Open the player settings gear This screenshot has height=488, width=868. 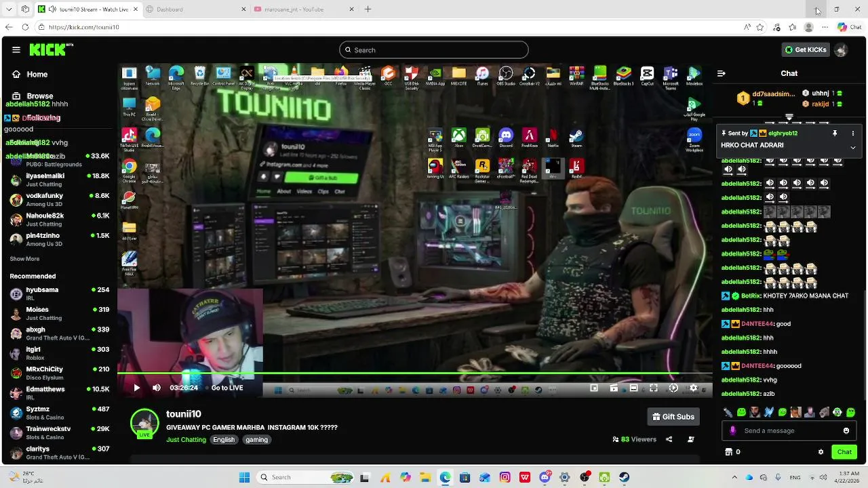pos(693,388)
